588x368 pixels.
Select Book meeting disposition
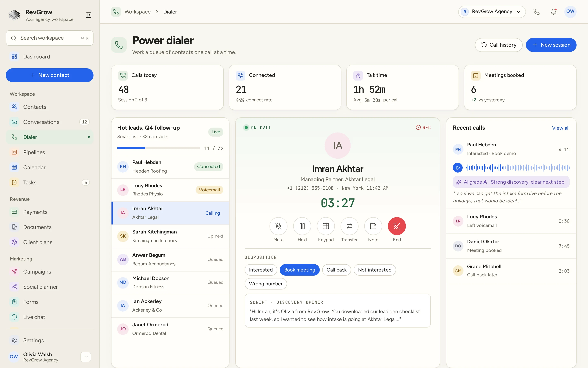click(x=300, y=270)
